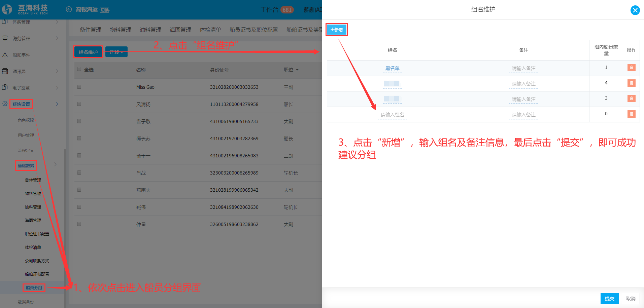
Task: Delete the empty new group row
Action: point(631,114)
